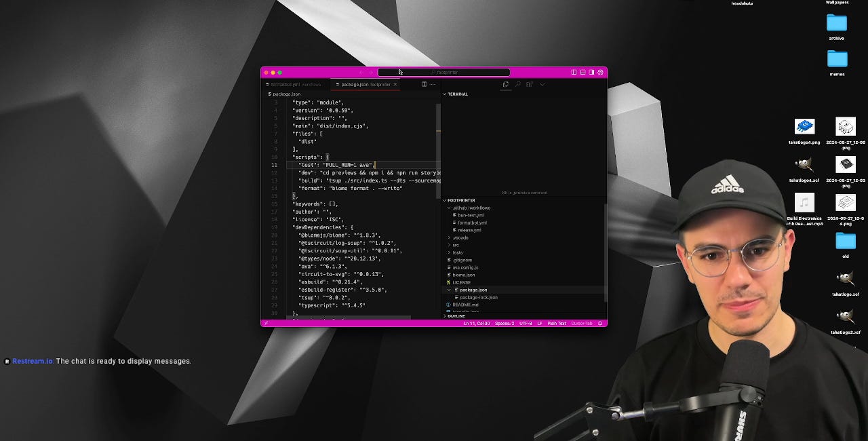Collapse nested package.json chevron in explorer
Viewport: 868px width, 441px height.
(449, 290)
